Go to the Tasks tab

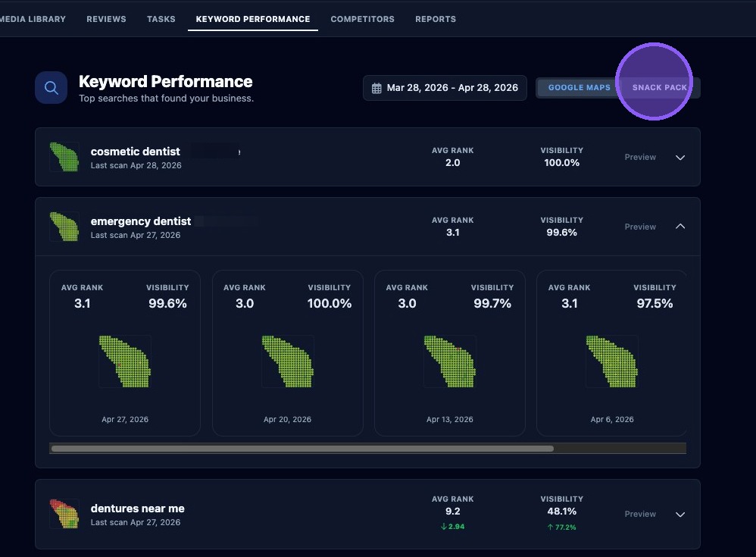point(161,19)
